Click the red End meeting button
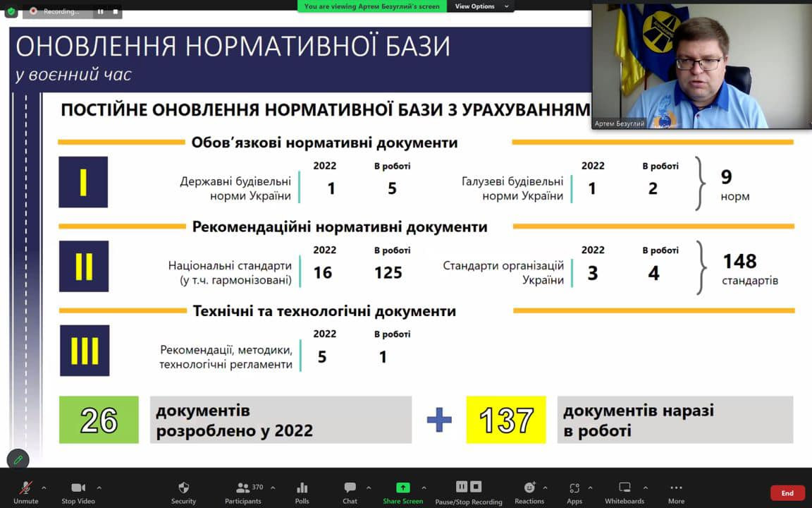Screen dimensions: 812x508 point(787,493)
